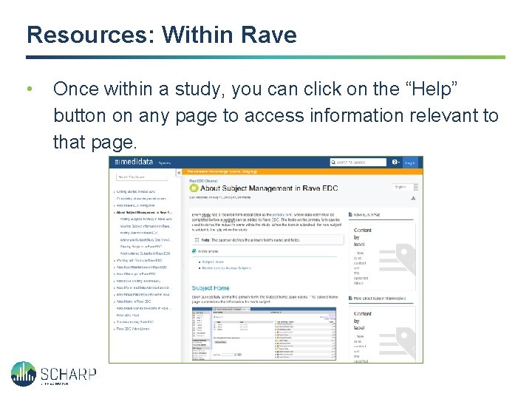Open the Rave EDC breadcrumb link
Image resolution: width=532 pixels, height=399 pixels.
click(x=203, y=181)
